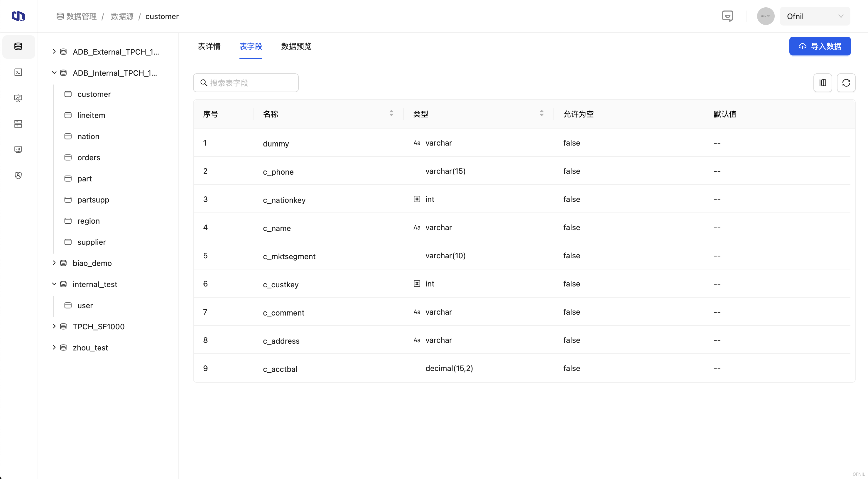
Task: Select the lineitem table
Action: 91,115
